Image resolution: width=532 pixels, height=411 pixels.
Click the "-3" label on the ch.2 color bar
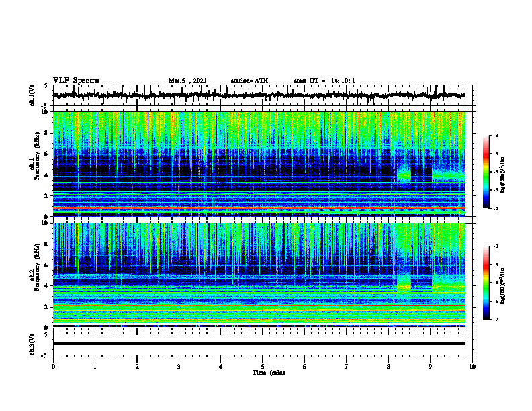[495, 246]
